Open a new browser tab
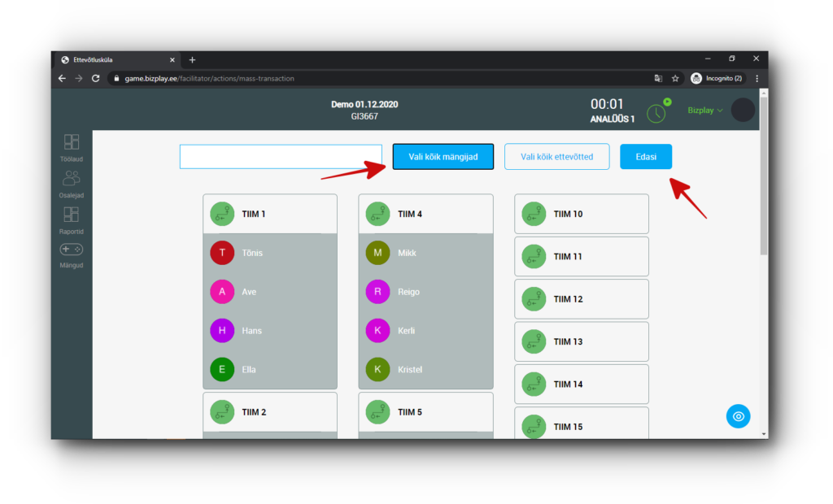 point(193,59)
